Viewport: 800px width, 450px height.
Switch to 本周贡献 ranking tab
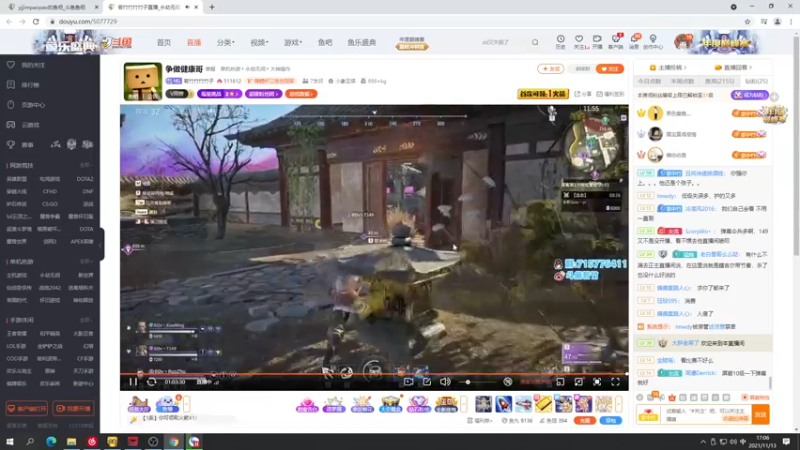point(682,81)
